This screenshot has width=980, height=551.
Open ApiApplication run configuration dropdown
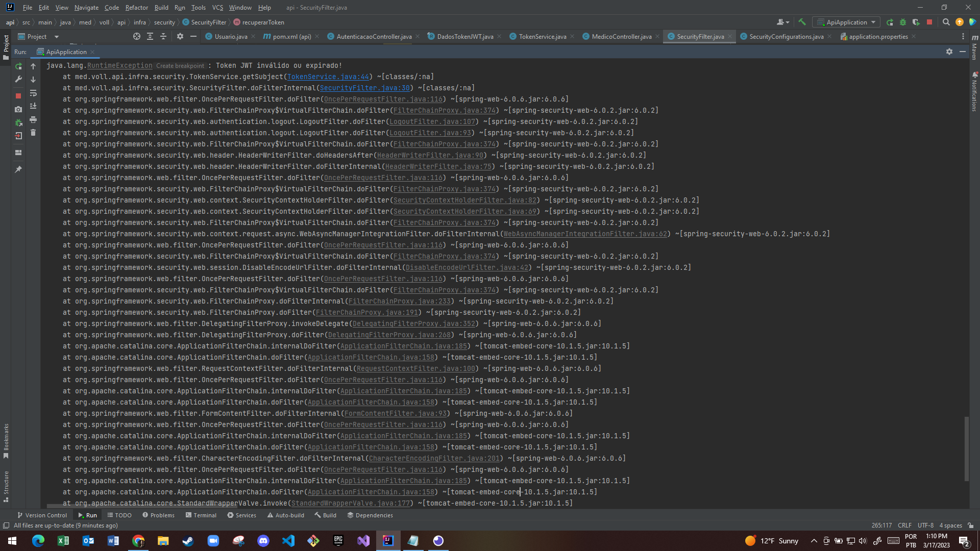tap(846, 22)
